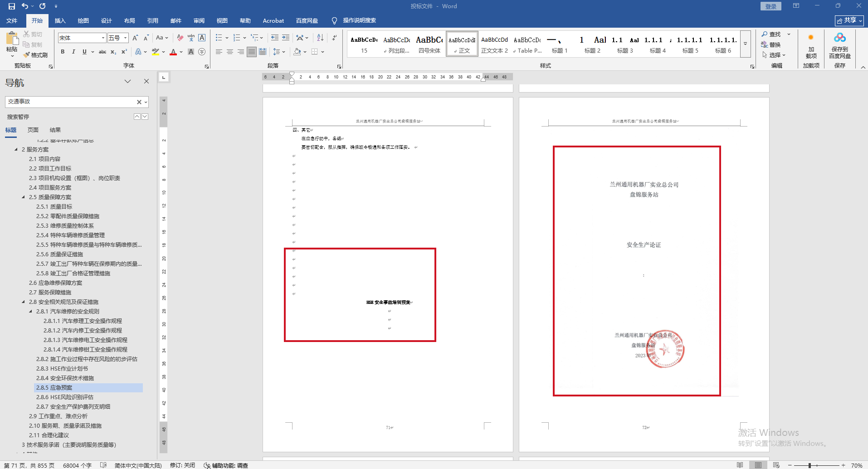Toggle italic formatting
868x469 pixels.
(73, 52)
